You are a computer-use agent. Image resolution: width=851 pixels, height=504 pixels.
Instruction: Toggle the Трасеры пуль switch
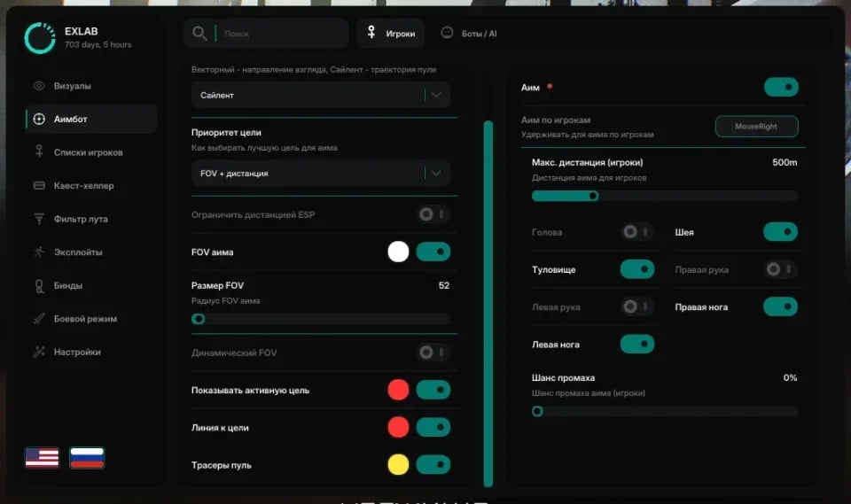433,464
